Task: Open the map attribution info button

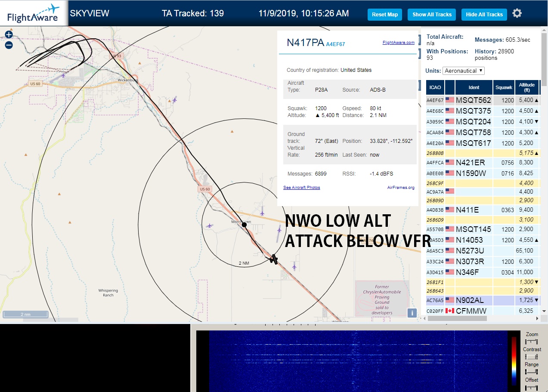Action: (412, 313)
